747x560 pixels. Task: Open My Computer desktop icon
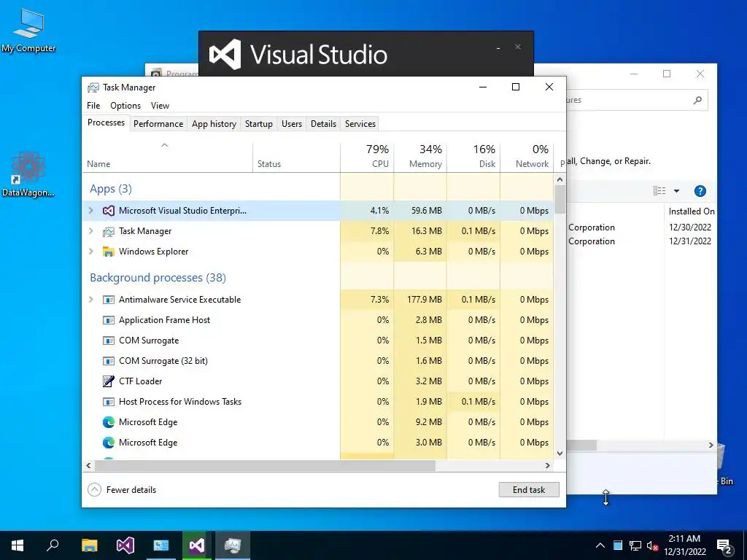coord(28,31)
